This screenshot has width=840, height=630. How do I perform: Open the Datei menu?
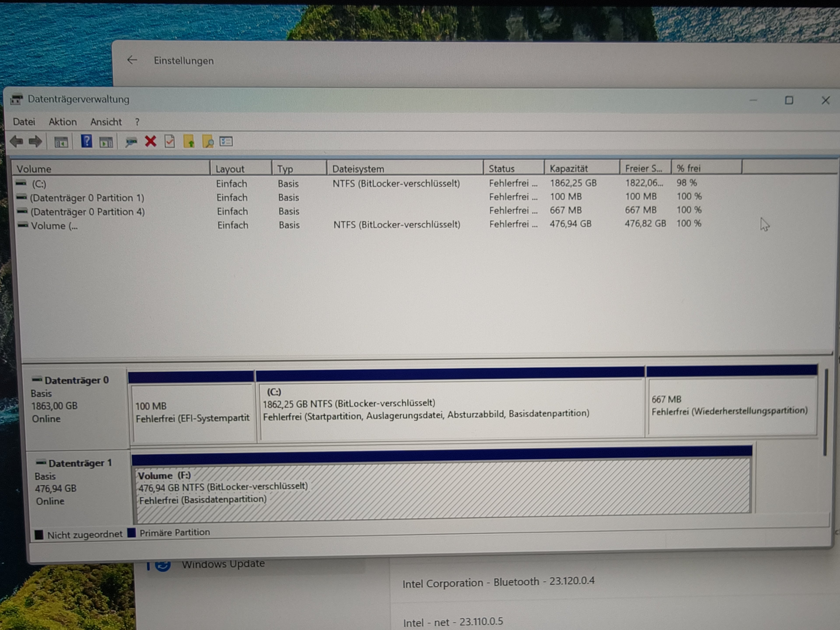[24, 122]
